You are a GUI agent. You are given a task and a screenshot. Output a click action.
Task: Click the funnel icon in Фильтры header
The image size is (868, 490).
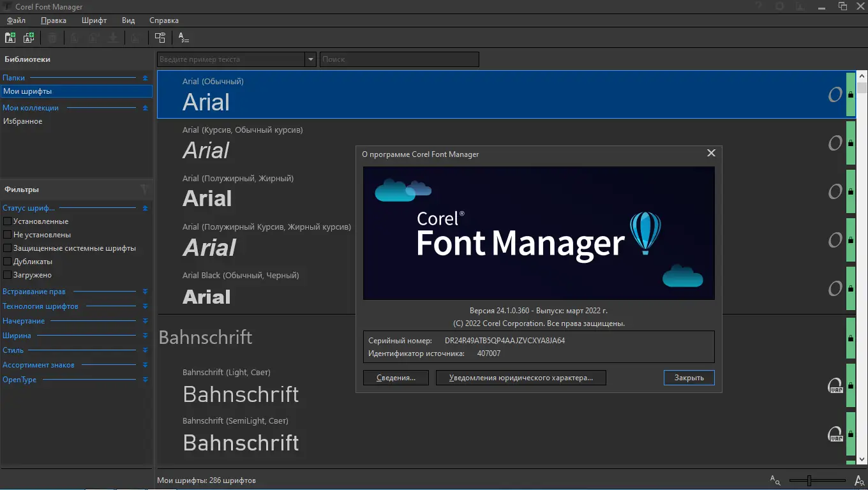point(144,189)
